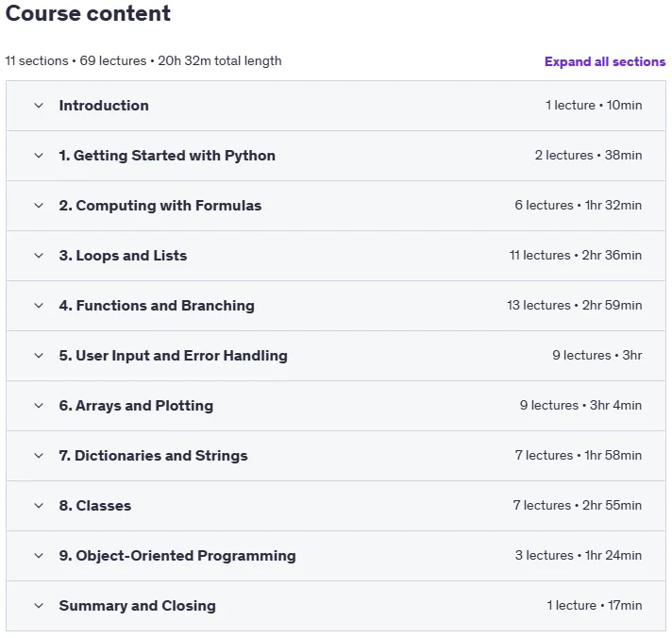
Task: Click the 9 lectures 3hr label
Action: point(597,355)
